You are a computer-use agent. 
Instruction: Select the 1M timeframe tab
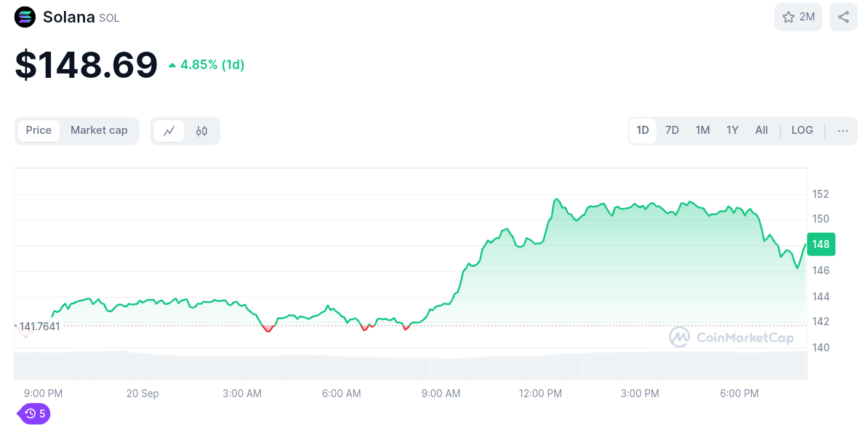(702, 130)
